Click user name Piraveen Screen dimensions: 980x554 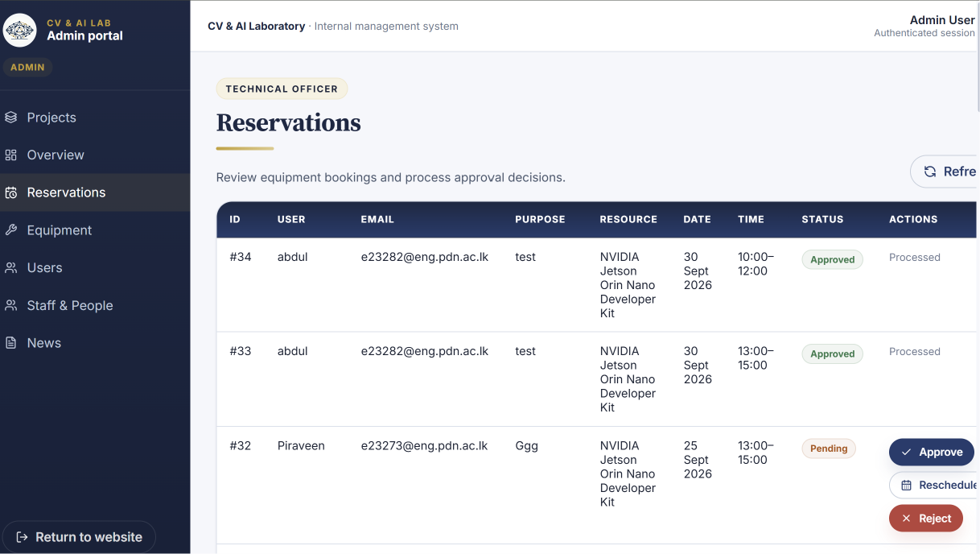coord(301,445)
